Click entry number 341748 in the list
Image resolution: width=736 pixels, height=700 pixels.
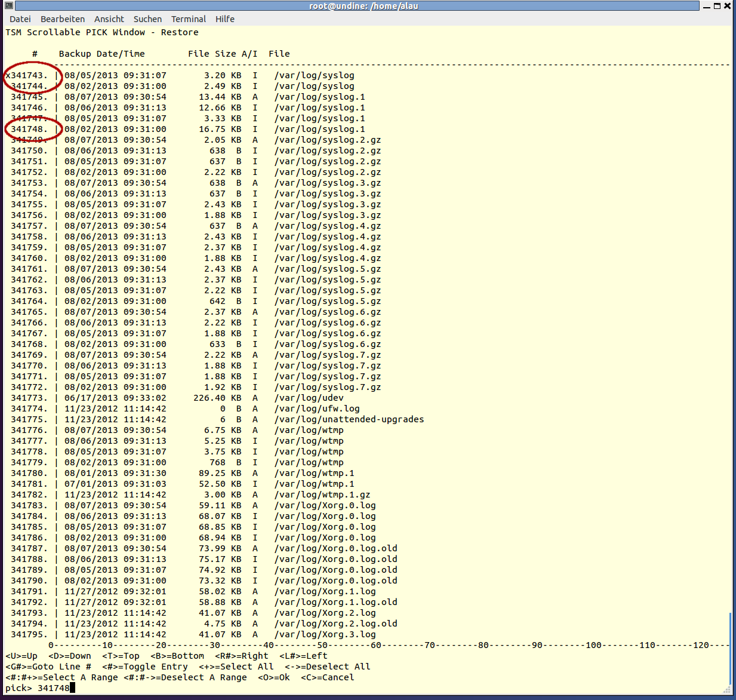(x=29, y=129)
